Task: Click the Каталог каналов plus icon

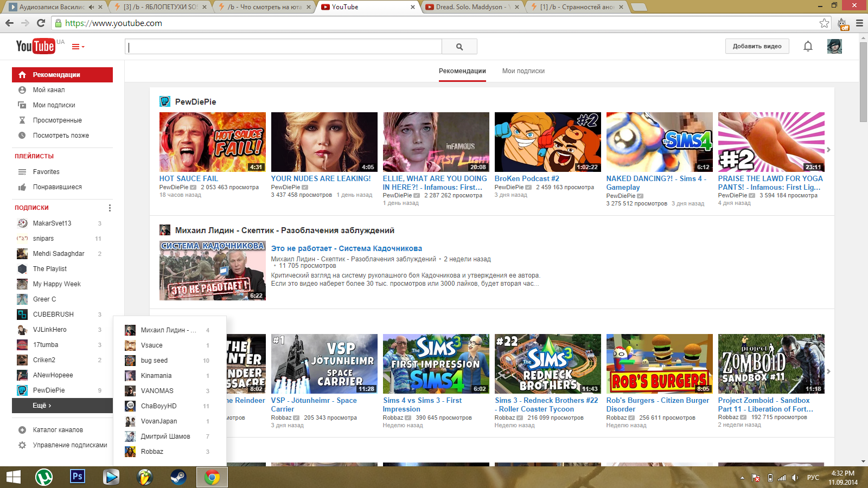Action: tap(22, 430)
